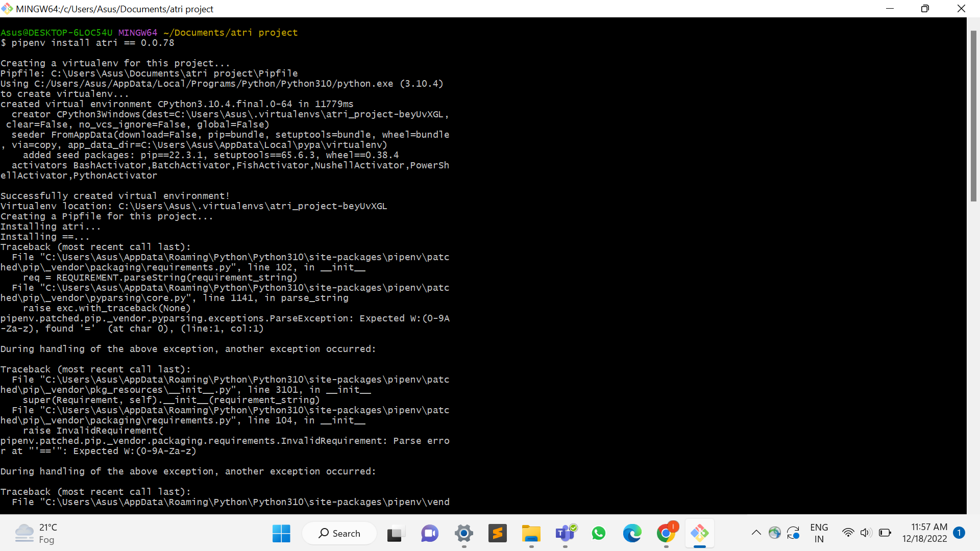Open Git Bash window menu via title icon
This screenshot has height=551, width=980.
pos(7,8)
